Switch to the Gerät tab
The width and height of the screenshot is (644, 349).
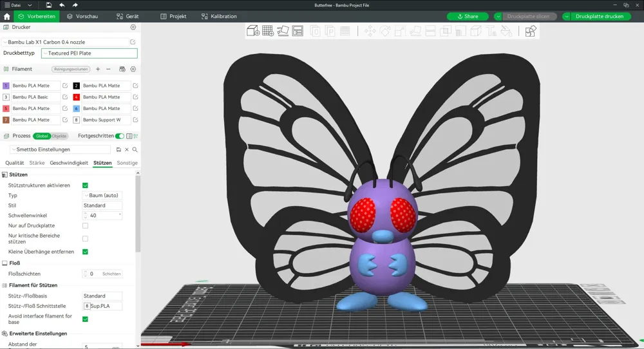[128, 17]
